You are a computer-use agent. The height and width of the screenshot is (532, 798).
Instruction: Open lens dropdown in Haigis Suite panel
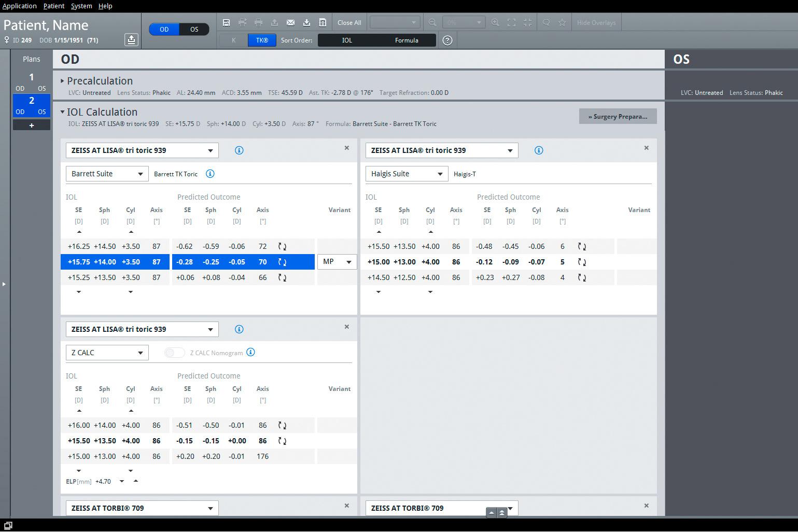click(x=442, y=150)
